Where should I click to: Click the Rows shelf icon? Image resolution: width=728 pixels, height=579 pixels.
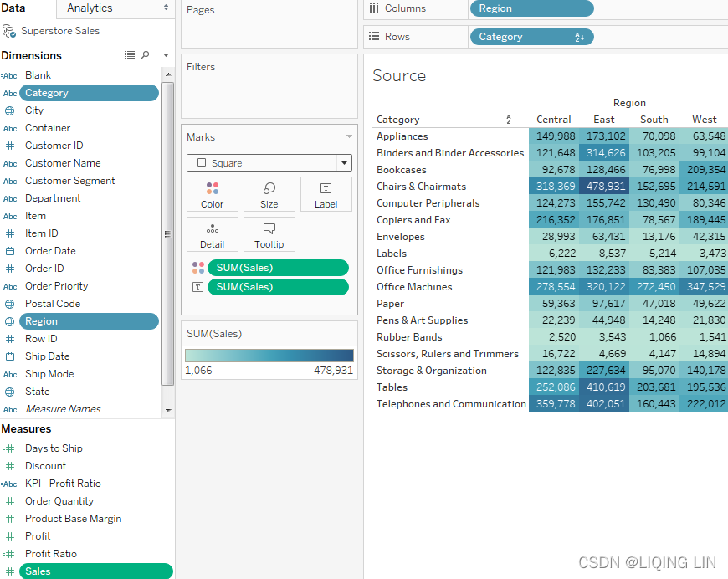tap(374, 36)
